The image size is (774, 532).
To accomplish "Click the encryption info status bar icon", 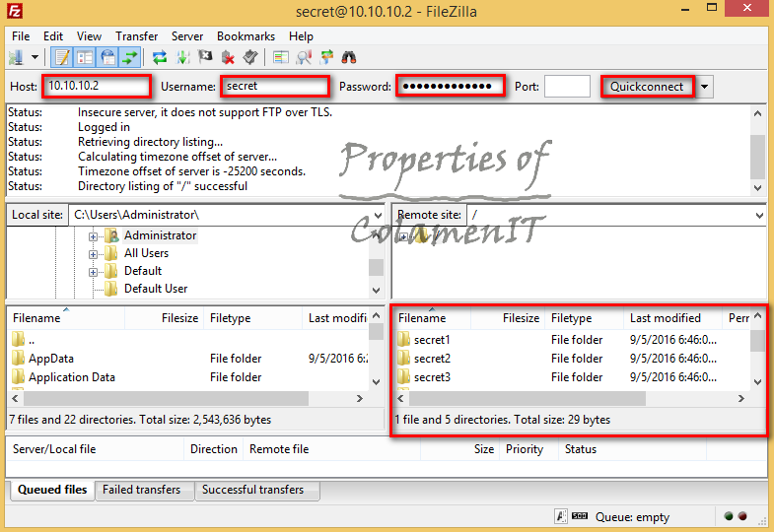I will click(561, 516).
